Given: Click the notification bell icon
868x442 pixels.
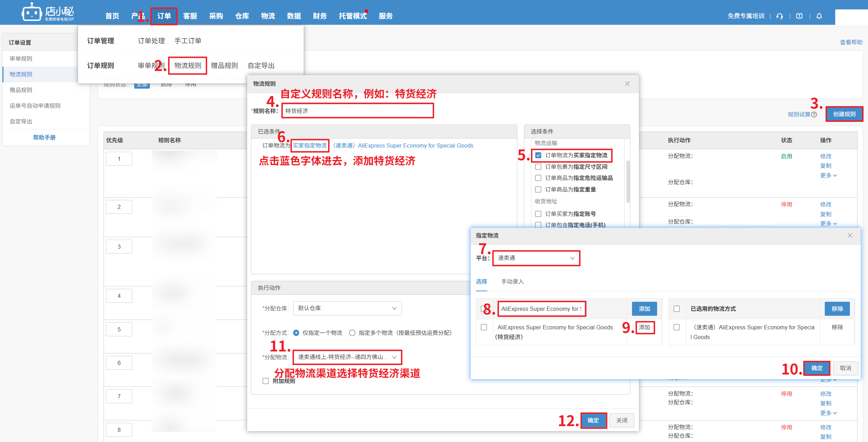Looking at the screenshot, I should pos(819,16).
